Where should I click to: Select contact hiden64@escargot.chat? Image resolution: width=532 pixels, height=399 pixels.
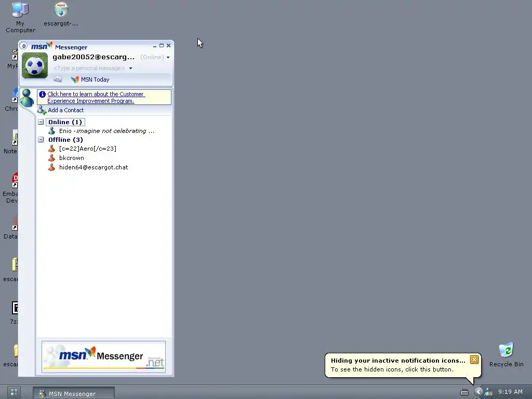point(94,167)
